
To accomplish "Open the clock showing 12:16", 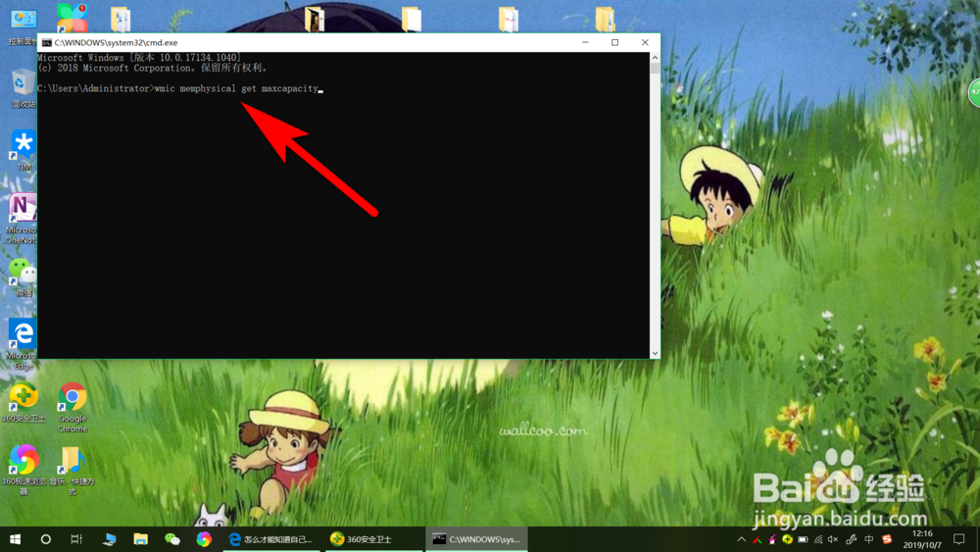I will (922, 539).
